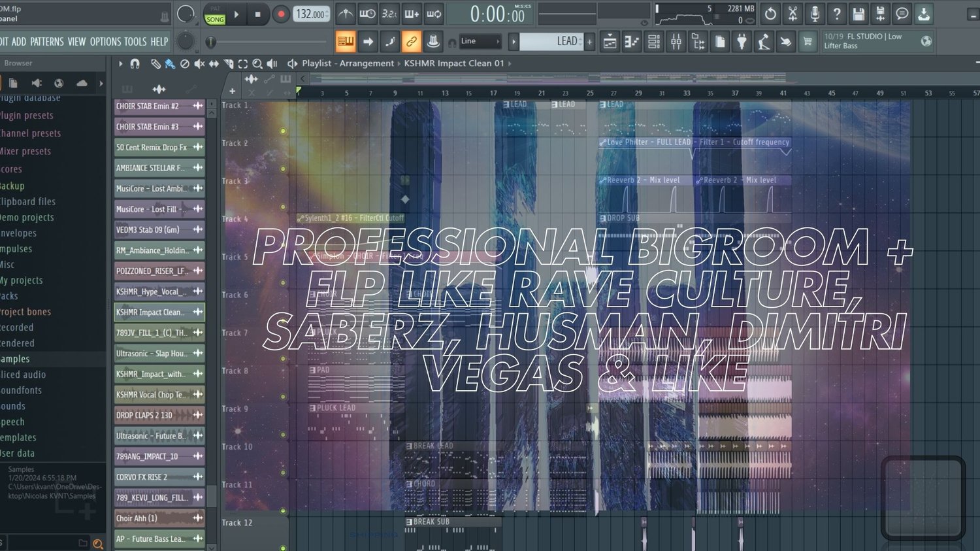Open the Piano roll view icon

tap(632, 42)
